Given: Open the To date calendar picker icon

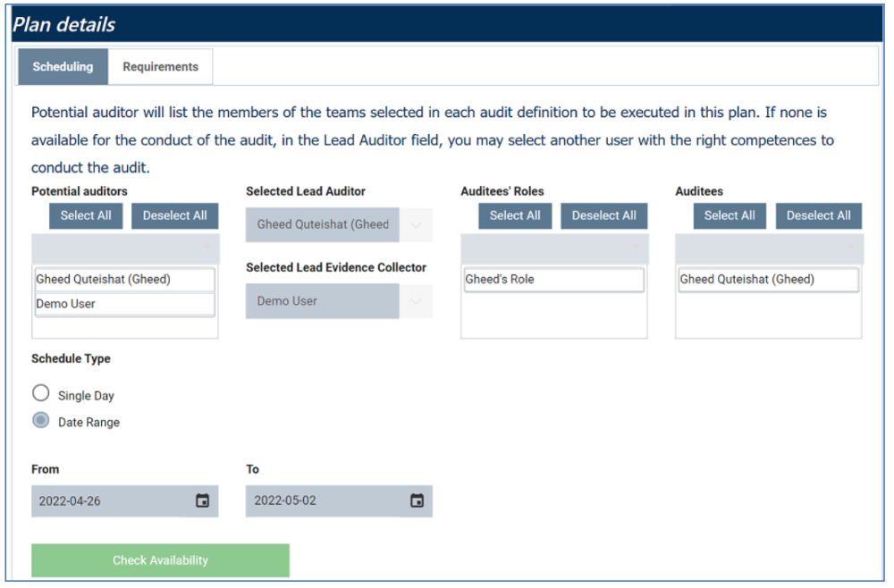Looking at the screenshot, I should point(417,500).
